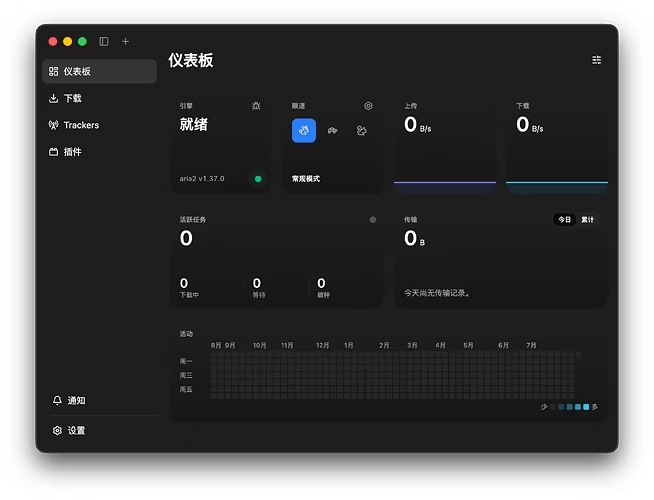Open the 下载 downloads sidebar item
The height and width of the screenshot is (500, 654).
pyautogui.click(x=99, y=98)
